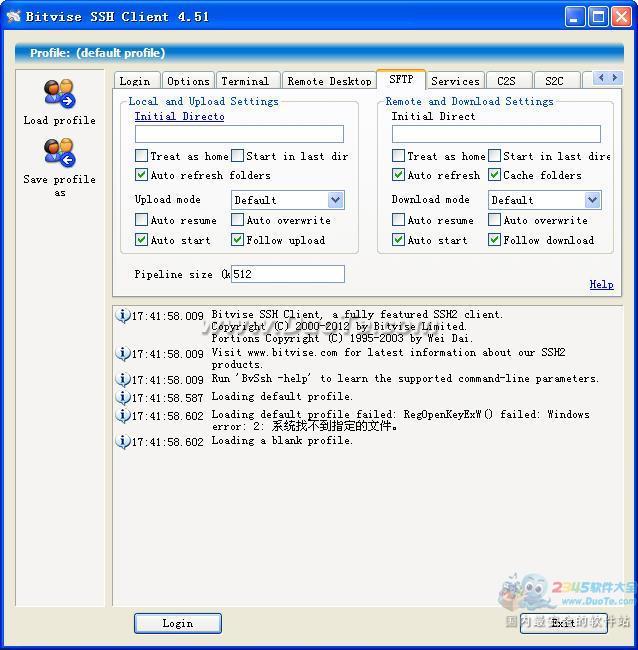
Task: Click info icon beside 'Visit www.bitvise.com' entry
Action: (122, 353)
